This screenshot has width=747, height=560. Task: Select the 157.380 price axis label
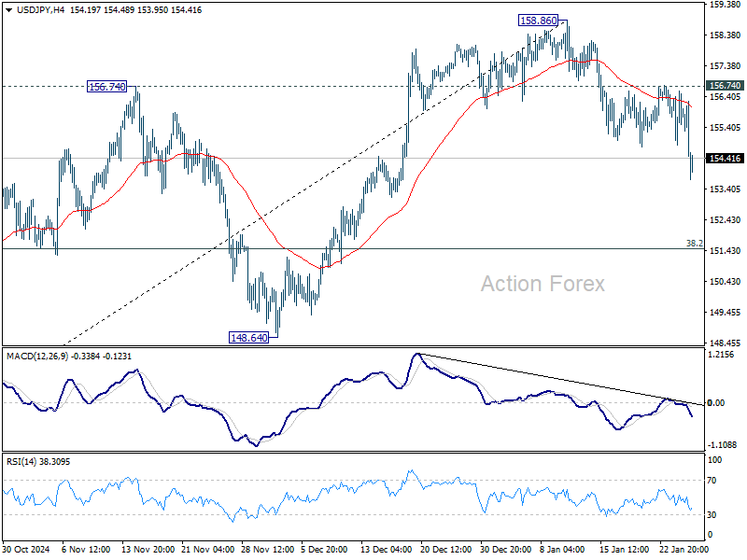pos(725,65)
